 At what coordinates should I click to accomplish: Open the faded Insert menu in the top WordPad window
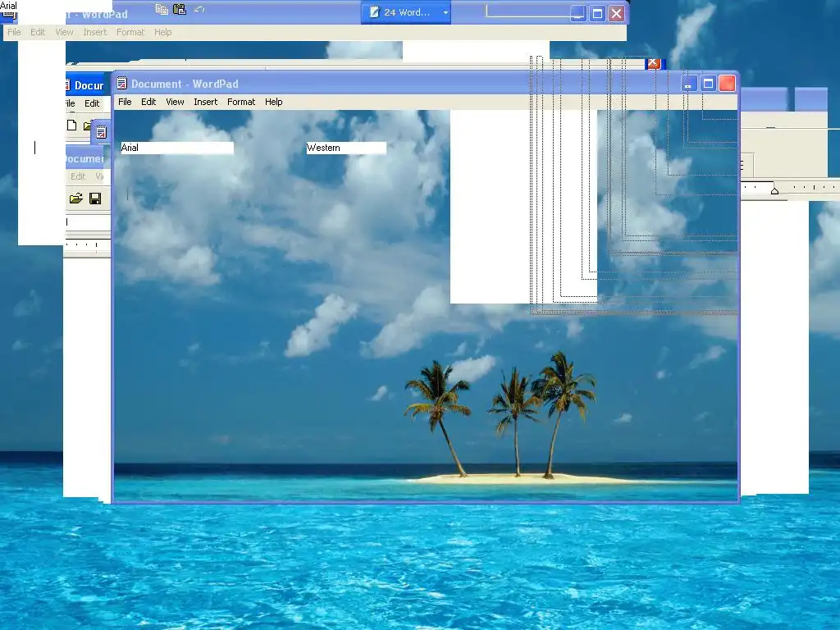(x=95, y=32)
